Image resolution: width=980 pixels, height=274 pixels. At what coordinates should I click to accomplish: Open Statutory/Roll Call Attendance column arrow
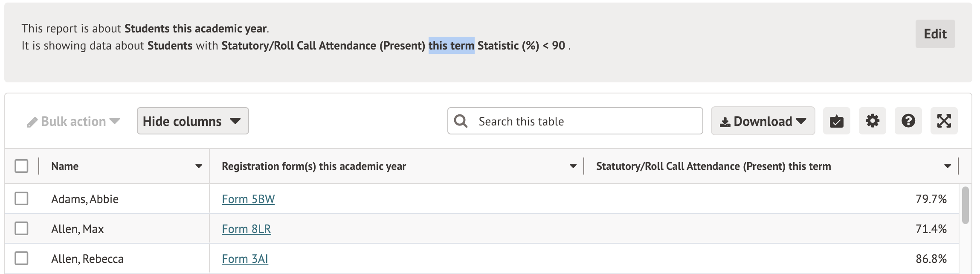coord(948,166)
